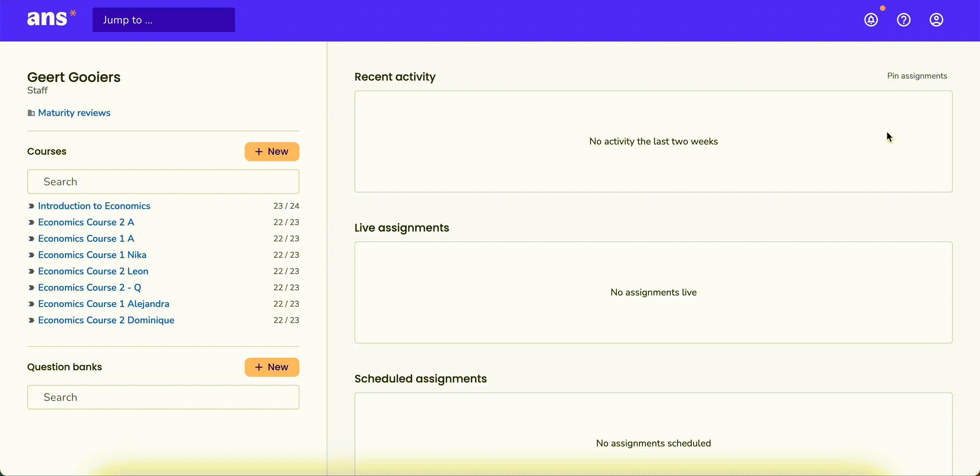Open the help question mark icon
This screenshot has height=476, width=980.
tap(903, 20)
